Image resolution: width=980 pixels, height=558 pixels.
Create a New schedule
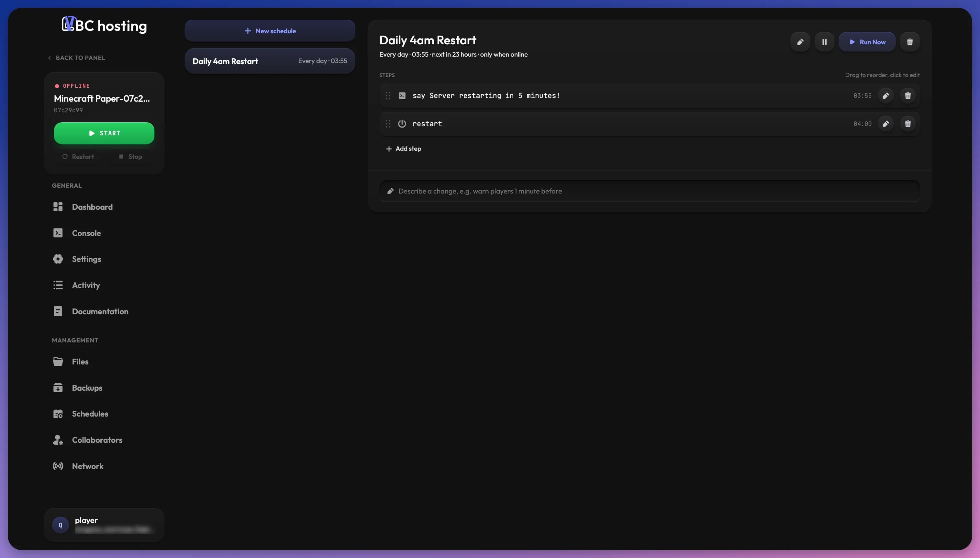270,31
